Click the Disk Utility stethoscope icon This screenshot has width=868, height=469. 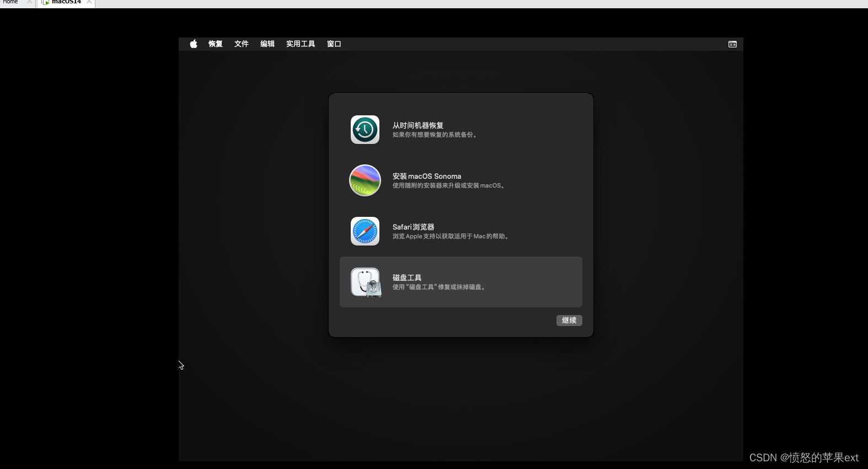coord(366,283)
